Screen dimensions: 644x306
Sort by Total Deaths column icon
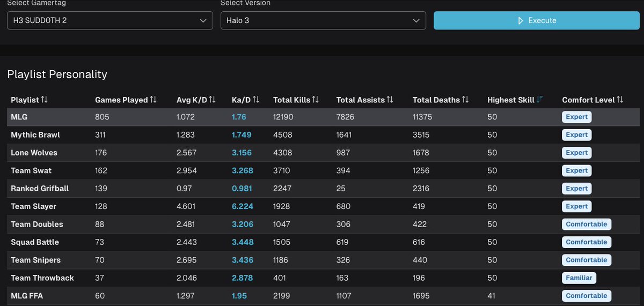465,100
